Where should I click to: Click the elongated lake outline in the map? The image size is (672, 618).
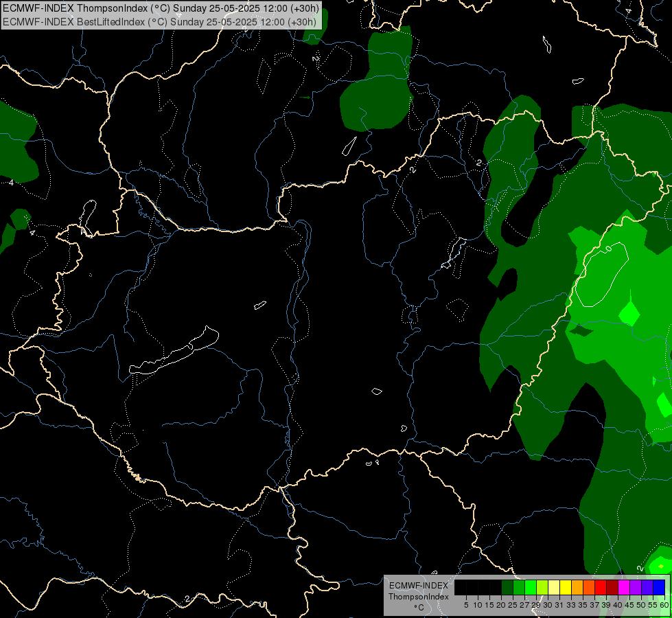click(x=174, y=351)
